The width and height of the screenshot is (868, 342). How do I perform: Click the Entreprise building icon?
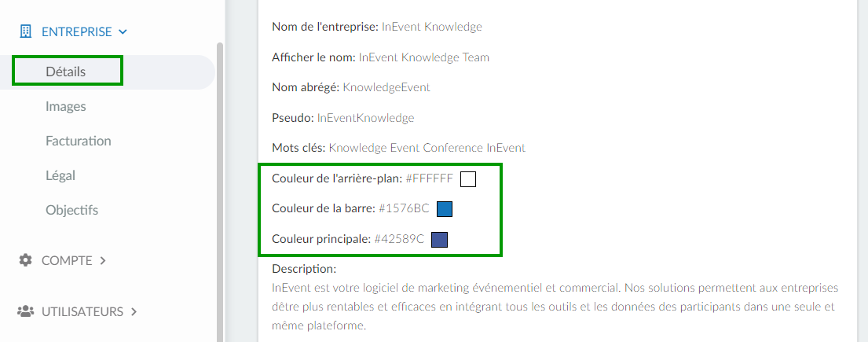coord(25,31)
